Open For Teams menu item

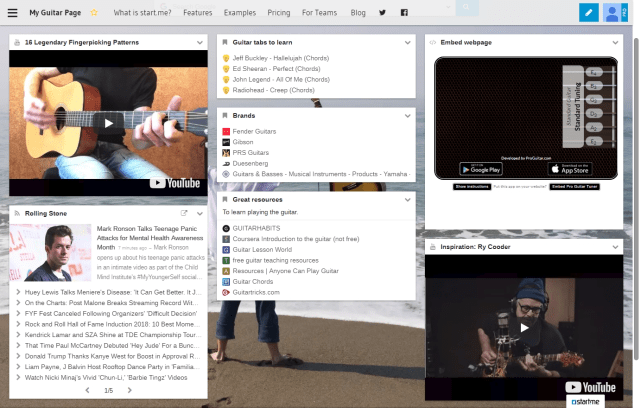[x=320, y=13]
